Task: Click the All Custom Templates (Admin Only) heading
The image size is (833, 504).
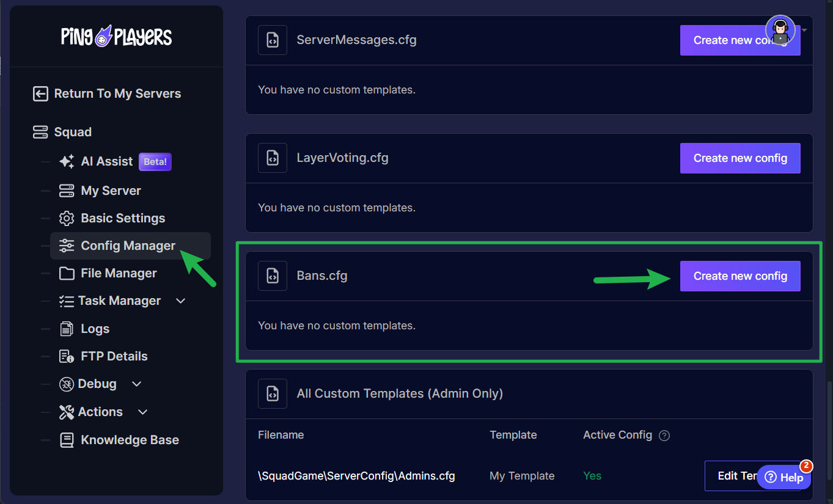Action: [x=400, y=394]
